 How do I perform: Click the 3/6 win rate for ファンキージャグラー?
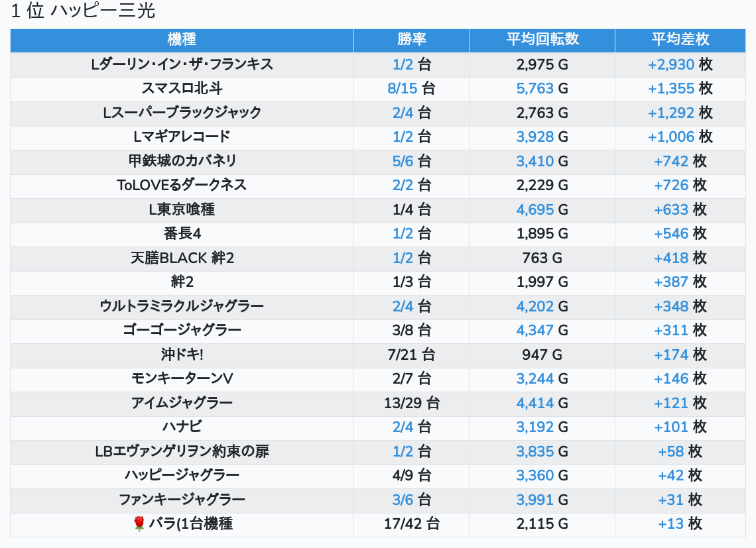[x=403, y=500]
